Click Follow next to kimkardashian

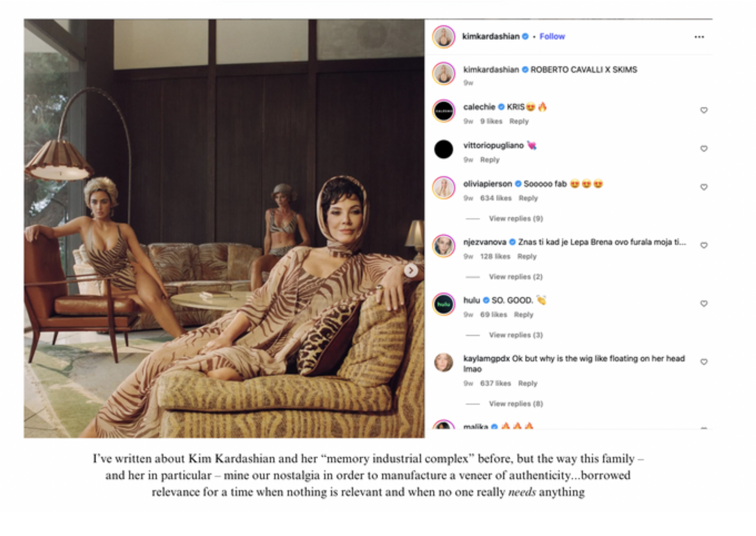coord(552,36)
